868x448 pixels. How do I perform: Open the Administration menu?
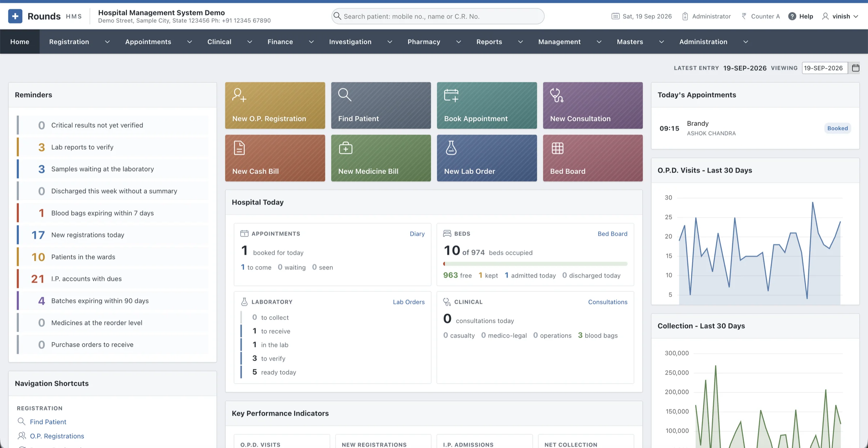point(703,42)
